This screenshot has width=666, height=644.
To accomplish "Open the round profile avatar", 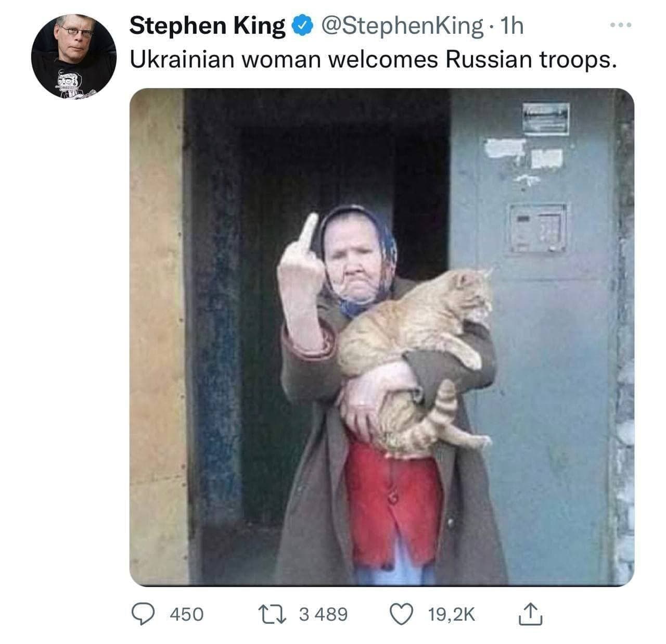I will pos(73,56).
